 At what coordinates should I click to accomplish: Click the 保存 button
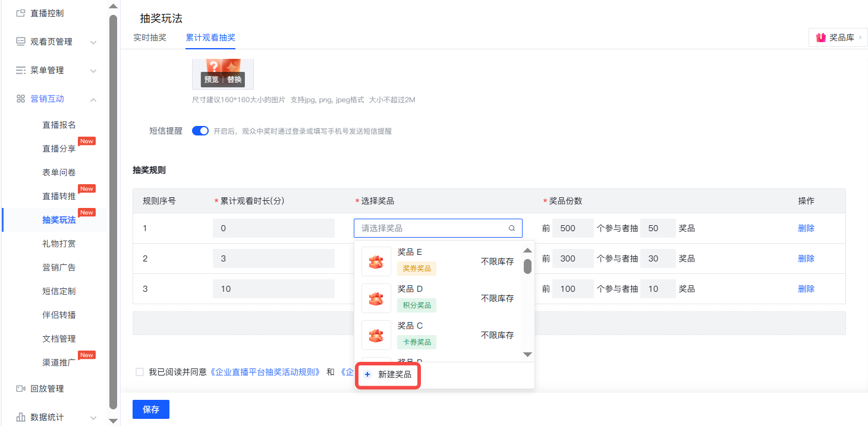click(x=151, y=409)
